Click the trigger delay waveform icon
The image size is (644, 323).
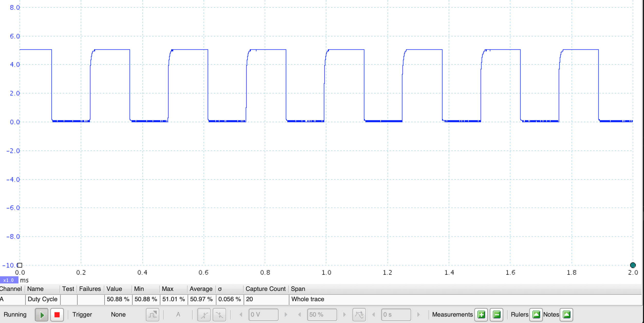359,315
